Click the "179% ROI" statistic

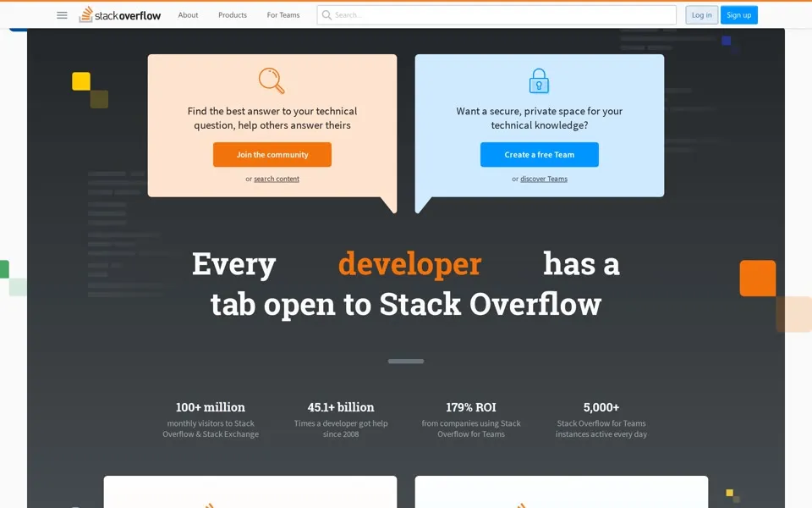point(471,407)
